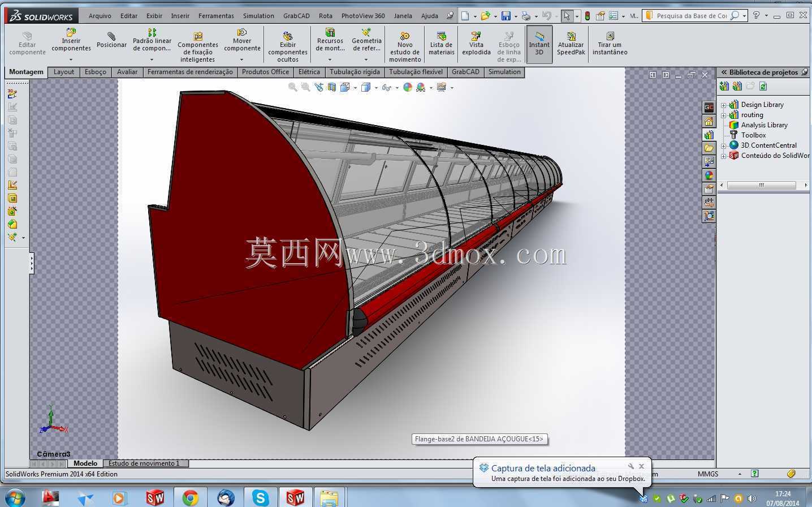Viewport: 812px width, 507px height.
Task: Open the PhotoView 360 menu
Action: coord(363,16)
